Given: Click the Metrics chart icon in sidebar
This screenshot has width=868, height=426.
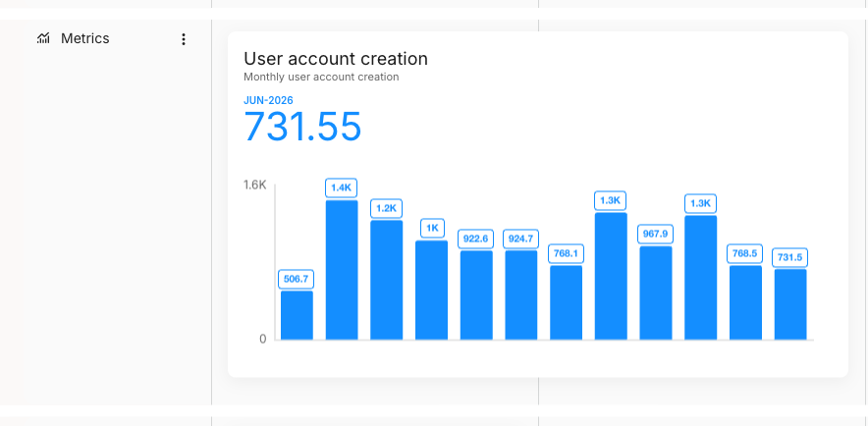Looking at the screenshot, I should click(x=43, y=38).
